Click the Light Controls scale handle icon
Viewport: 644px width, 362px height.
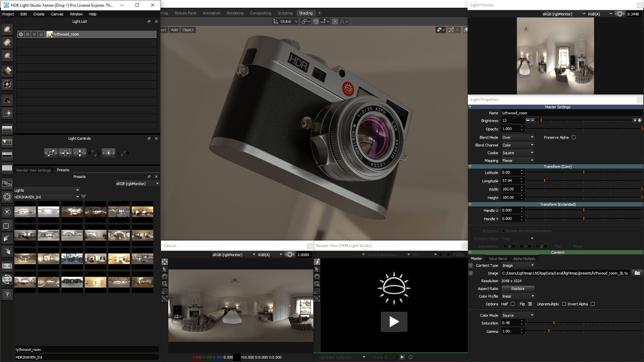pos(51,153)
